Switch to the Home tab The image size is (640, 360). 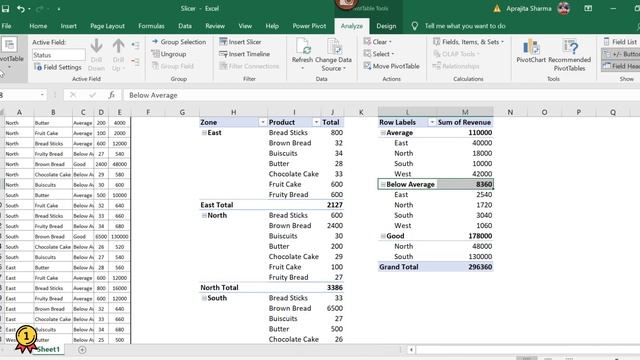tap(38, 26)
